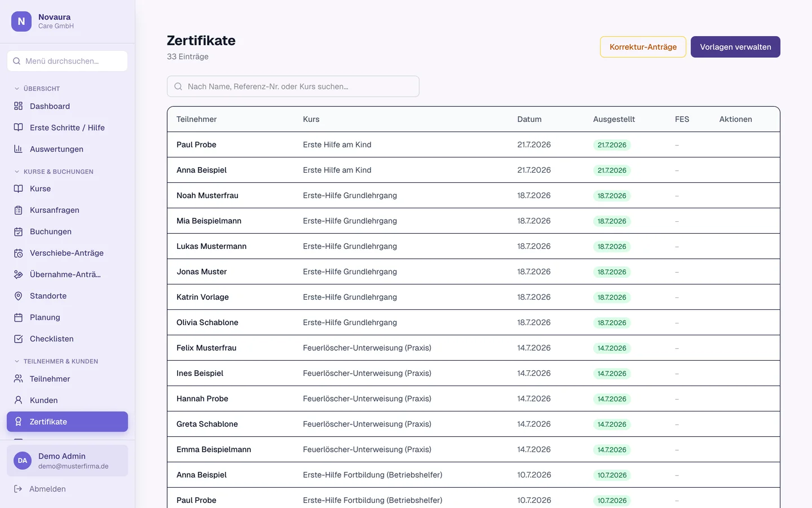The width and height of the screenshot is (812, 508).
Task: Click the Übernahme-Anträge handover icon
Action: (18, 274)
